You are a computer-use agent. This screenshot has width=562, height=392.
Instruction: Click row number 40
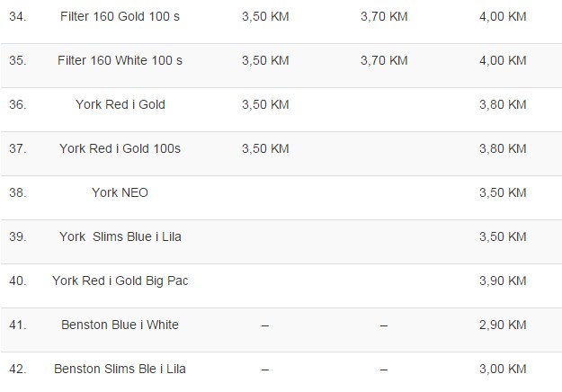(x=17, y=281)
